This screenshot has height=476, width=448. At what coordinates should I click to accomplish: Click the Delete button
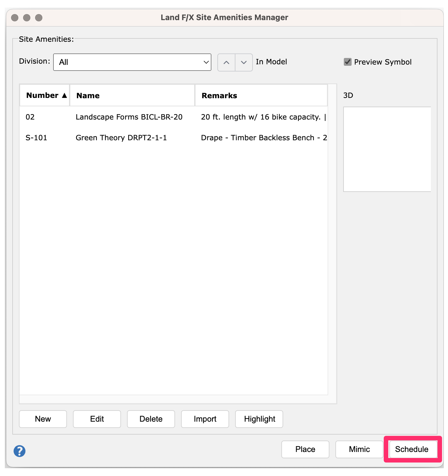pos(151,419)
